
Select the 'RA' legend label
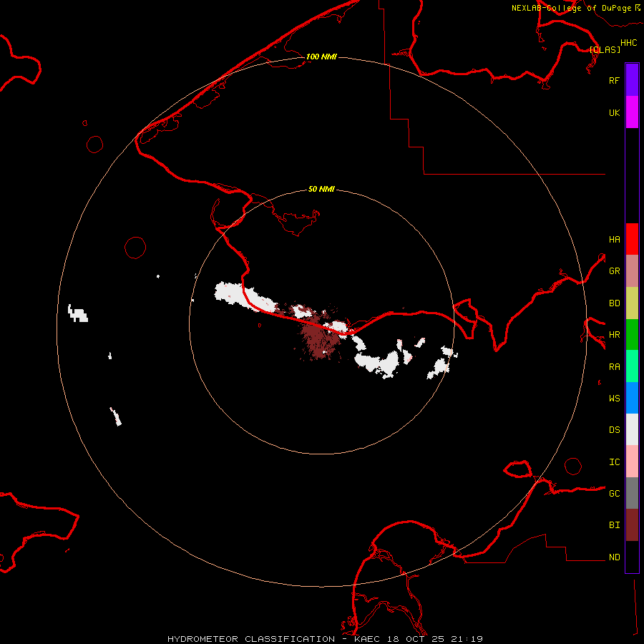pos(614,367)
